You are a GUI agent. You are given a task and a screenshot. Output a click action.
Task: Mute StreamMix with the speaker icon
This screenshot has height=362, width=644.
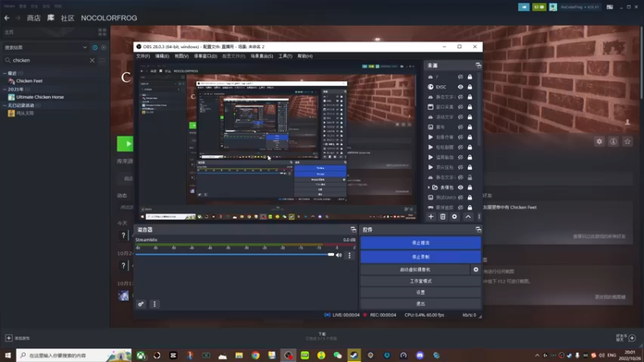(339, 255)
